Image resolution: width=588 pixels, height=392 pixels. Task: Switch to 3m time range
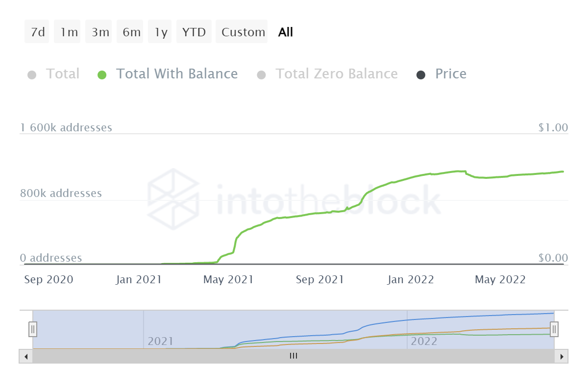(x=100, y=32)
